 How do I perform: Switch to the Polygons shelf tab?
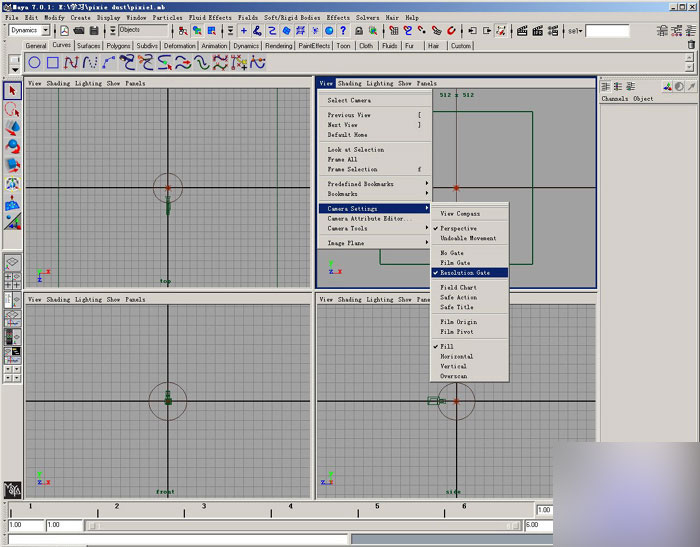118,46
